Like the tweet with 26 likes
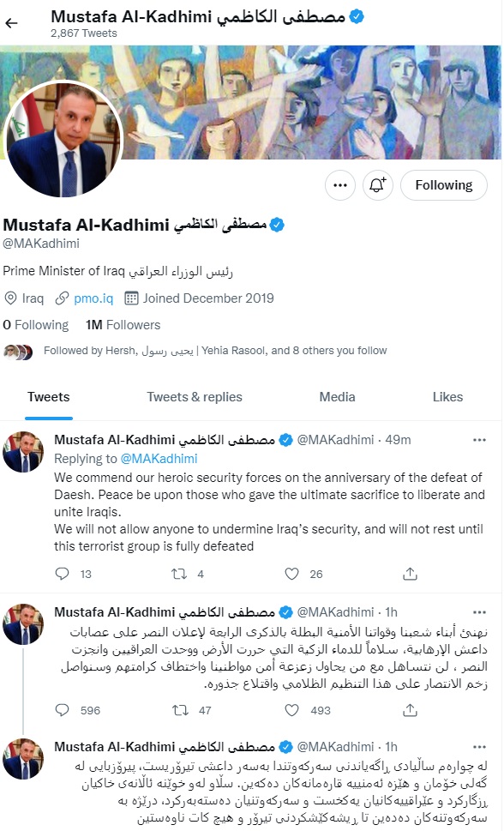Image resolution: width=504 pixels, height=831 pixels. (x=292, y=574)
